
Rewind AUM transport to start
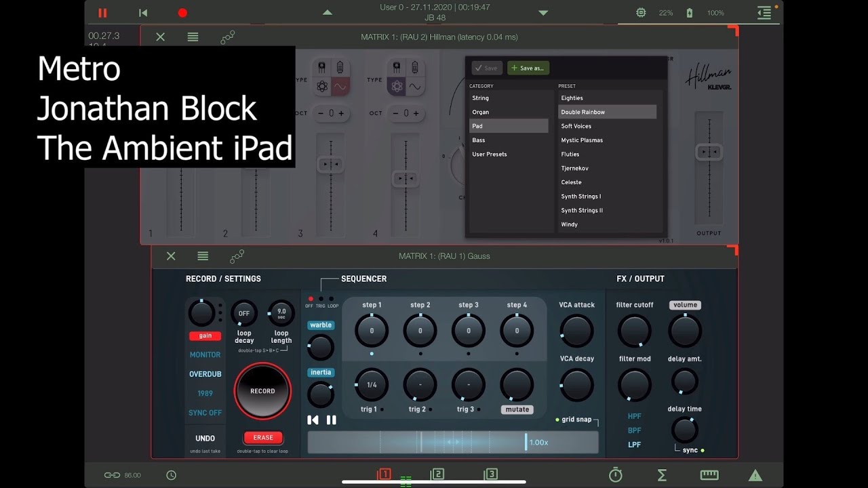(x=143, y=12)
